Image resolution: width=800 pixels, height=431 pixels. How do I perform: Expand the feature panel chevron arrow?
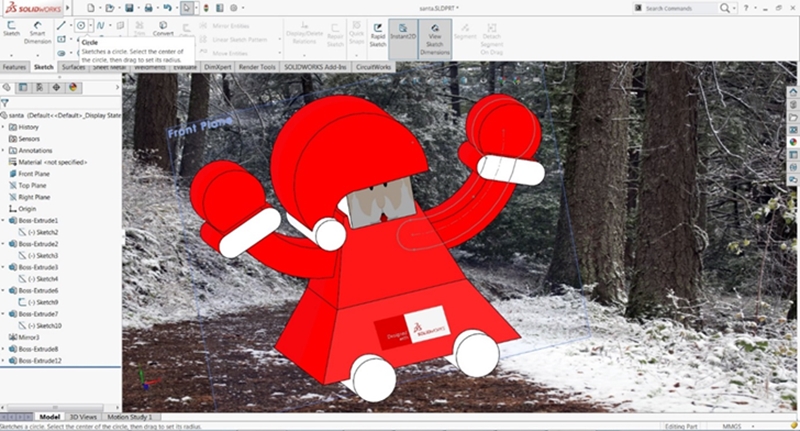(117, 88)
